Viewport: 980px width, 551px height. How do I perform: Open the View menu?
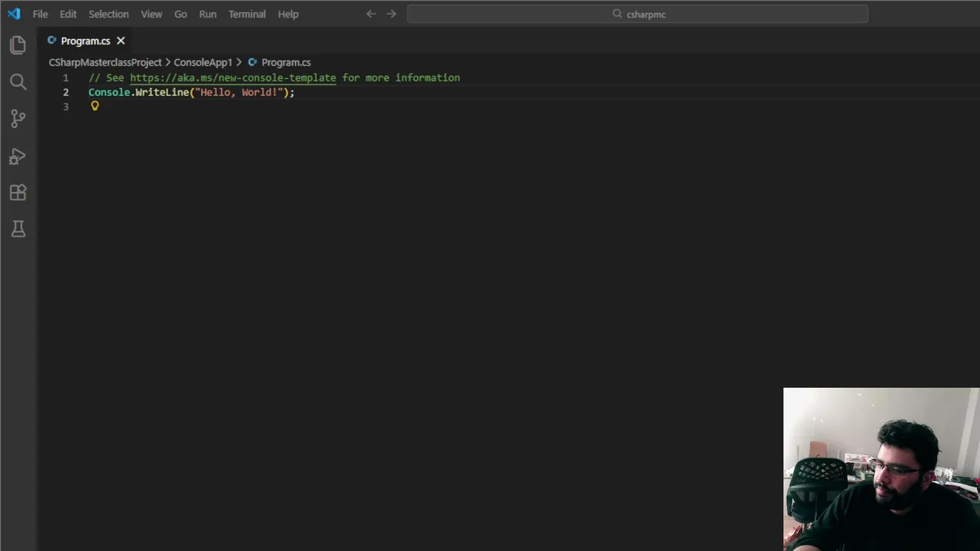(x=152, y=14)
